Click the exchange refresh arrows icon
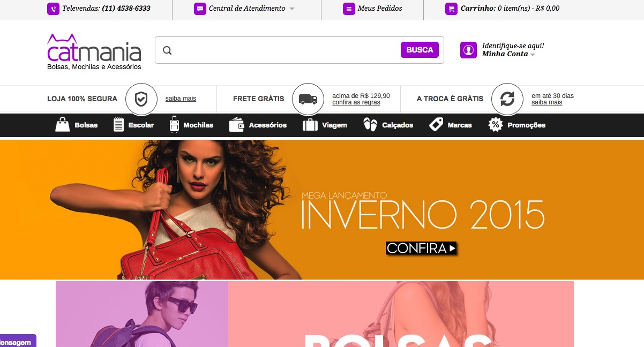 tap(507, 99)
